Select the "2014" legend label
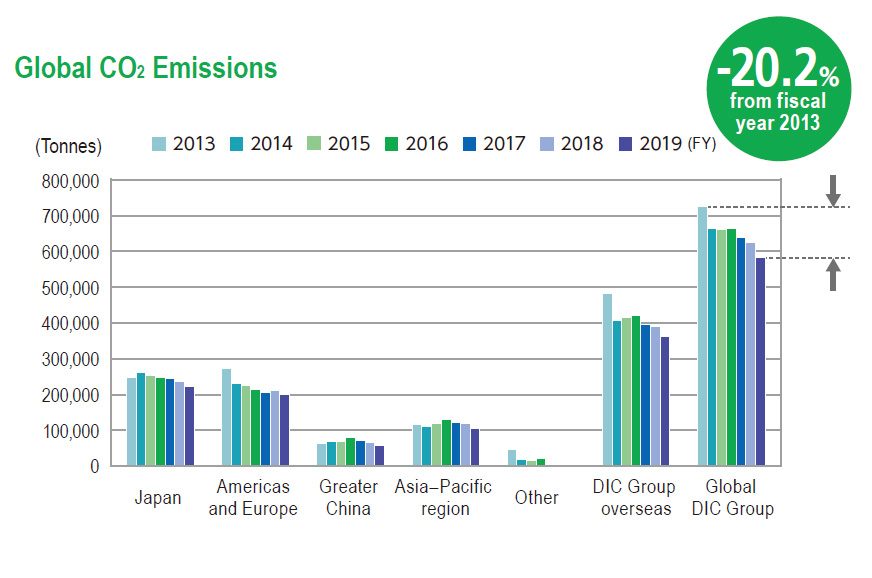 (271, 144)
